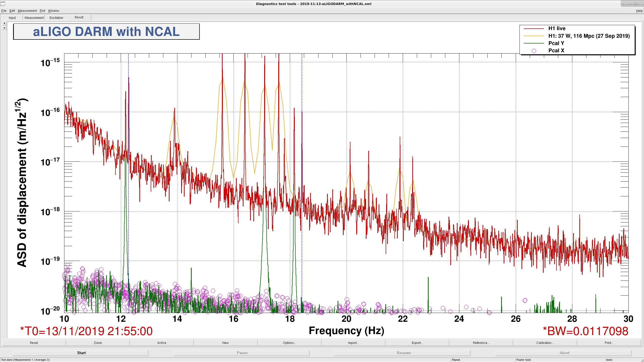Switch to the Input tab
The width and height of the screenshot is (644, 362).
pos(12,18)
